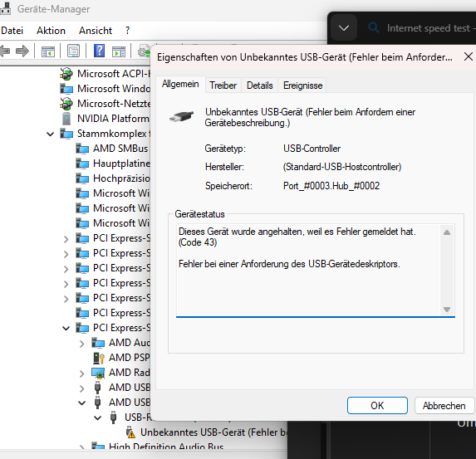Click the USB-Root hub icon
476x459 pixels.
(x=113, y=417)
